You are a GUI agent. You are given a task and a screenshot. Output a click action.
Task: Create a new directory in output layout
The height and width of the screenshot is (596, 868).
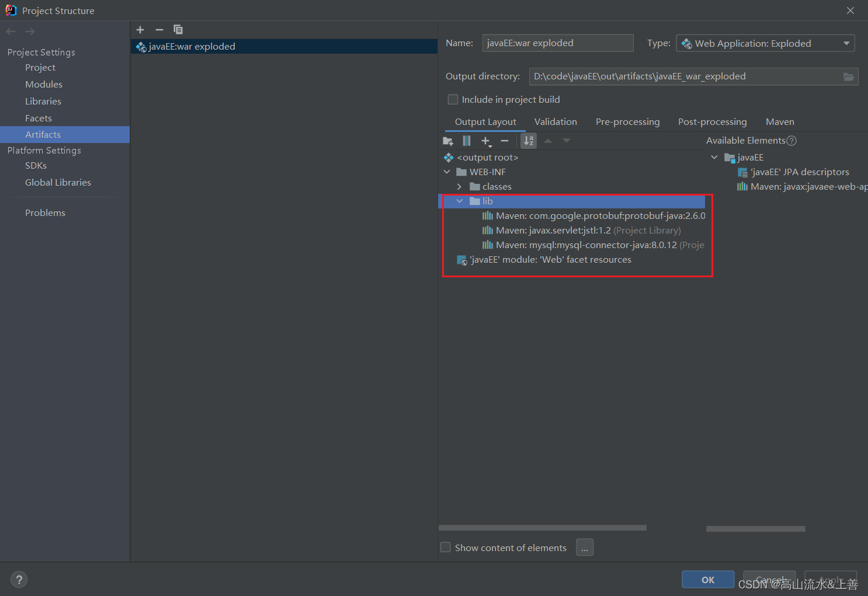point(448,141)
